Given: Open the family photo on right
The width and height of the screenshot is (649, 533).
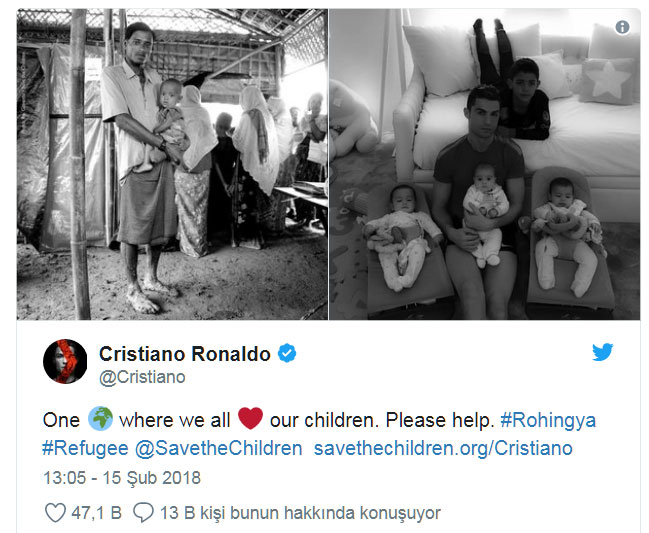Looking at the screenshot, I should 485,164.
